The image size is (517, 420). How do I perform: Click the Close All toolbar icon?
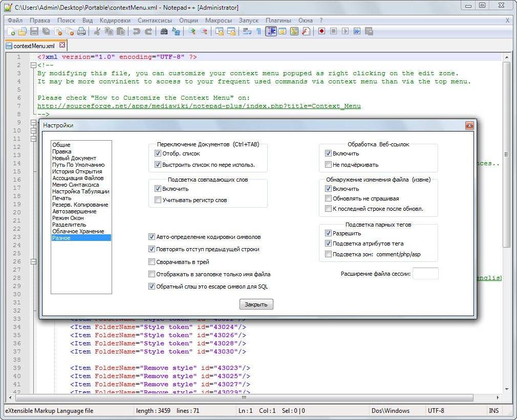pyautogui.click(x=70, y=31)
